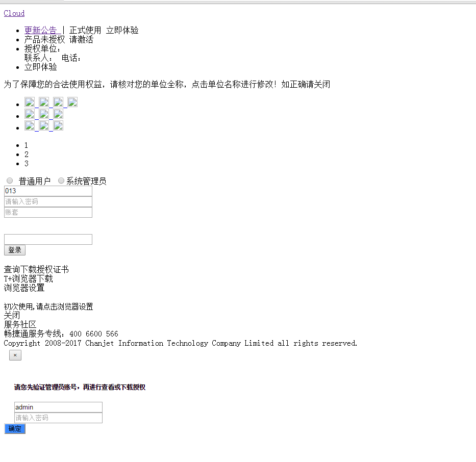Focus the login 请输入密码 password field
Viewport: 476px width, 462px height.
[x=48, y=202]
